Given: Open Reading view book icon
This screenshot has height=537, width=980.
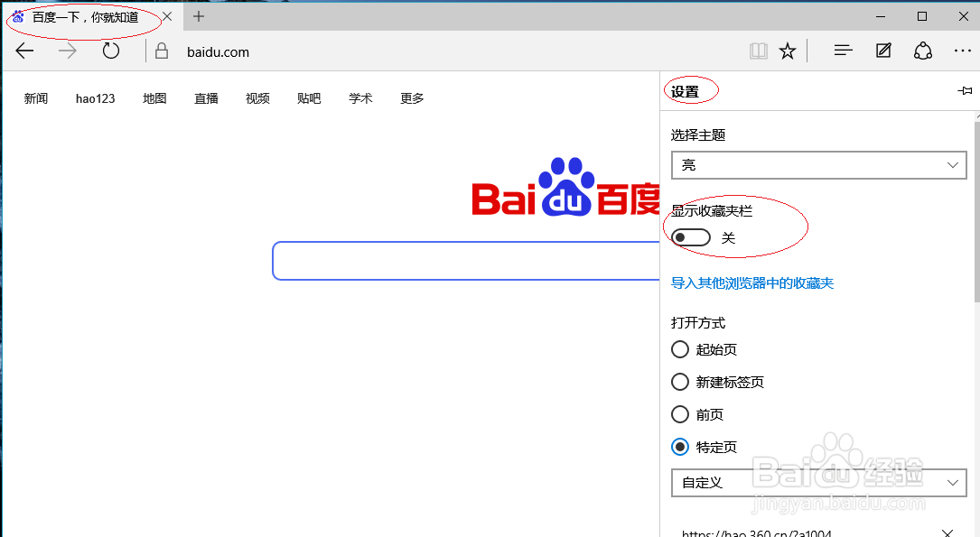Looking at the screenshot, I should click(758, 51).
